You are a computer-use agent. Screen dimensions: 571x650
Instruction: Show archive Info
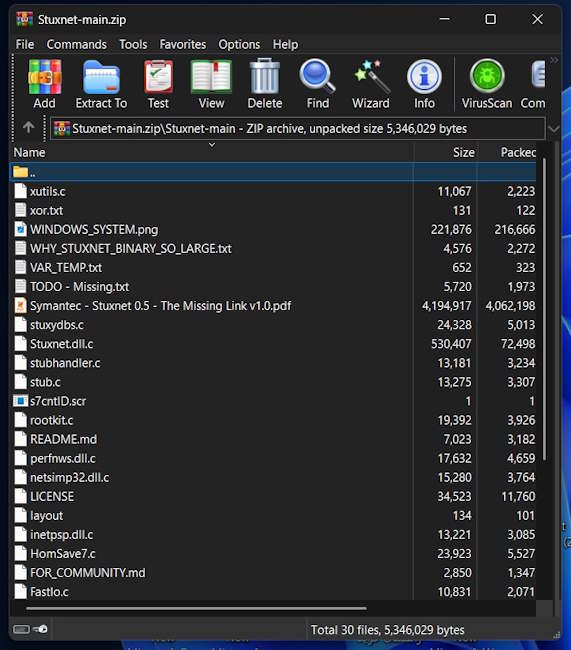click(424, 76)
